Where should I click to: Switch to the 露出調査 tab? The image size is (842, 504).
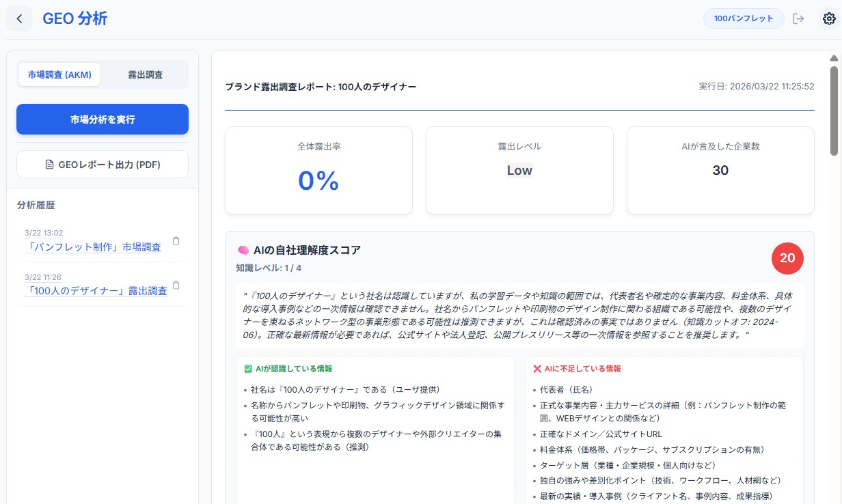(x=145, y=74)
